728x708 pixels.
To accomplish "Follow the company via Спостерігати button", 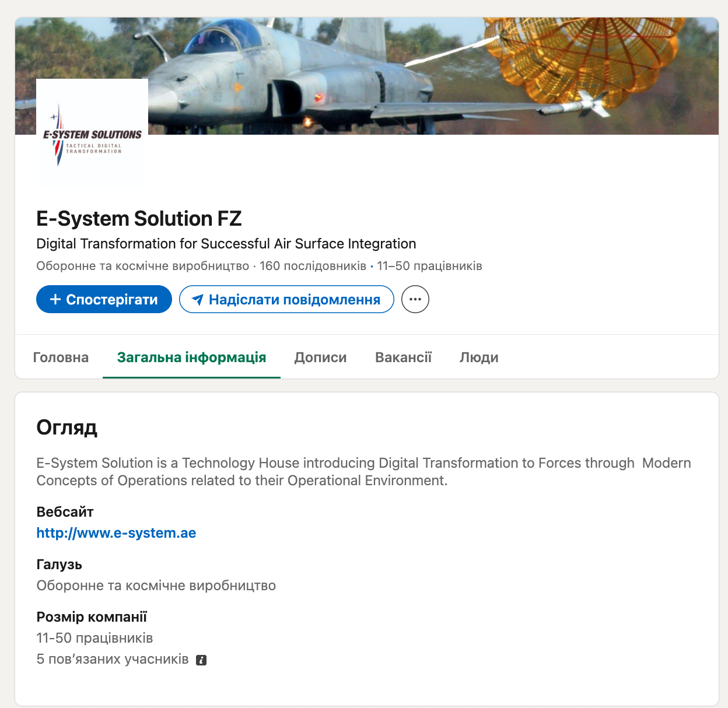I will point(104,299).
